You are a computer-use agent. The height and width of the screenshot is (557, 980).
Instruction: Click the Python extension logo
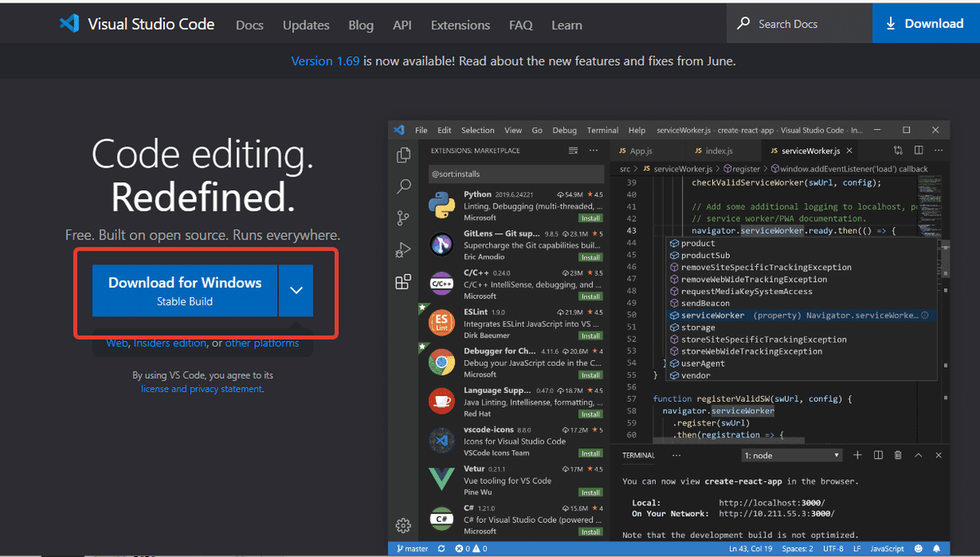pyautogui.click(x=442, y=205)
